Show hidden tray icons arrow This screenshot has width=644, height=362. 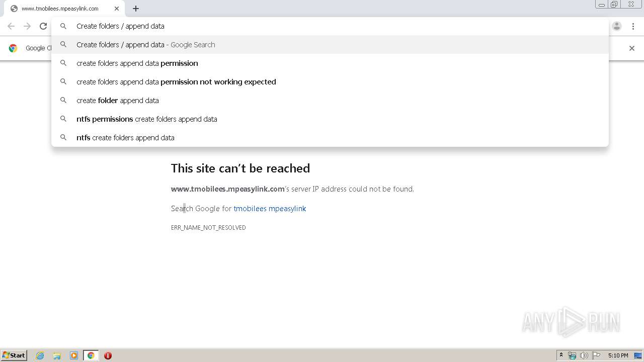561,355
